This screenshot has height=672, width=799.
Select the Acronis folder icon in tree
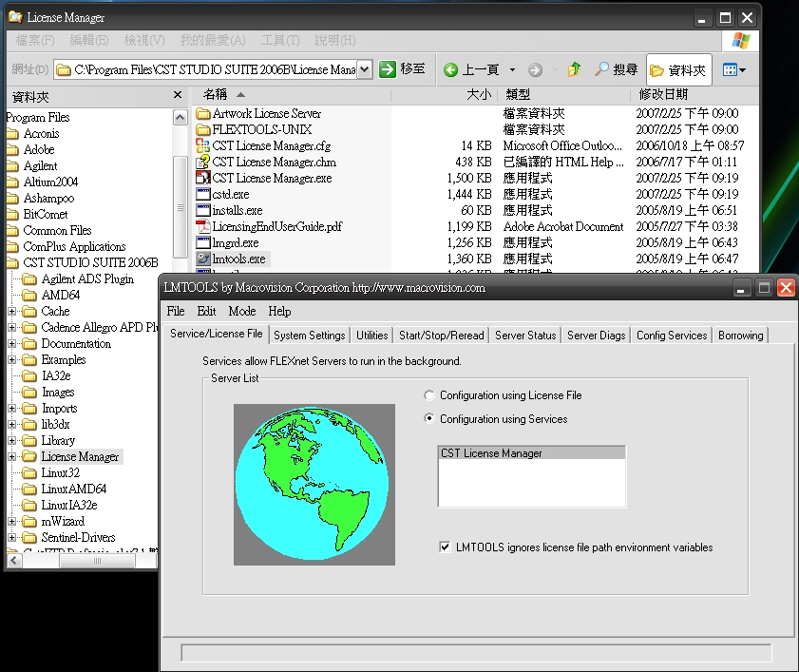pos(12,134)
